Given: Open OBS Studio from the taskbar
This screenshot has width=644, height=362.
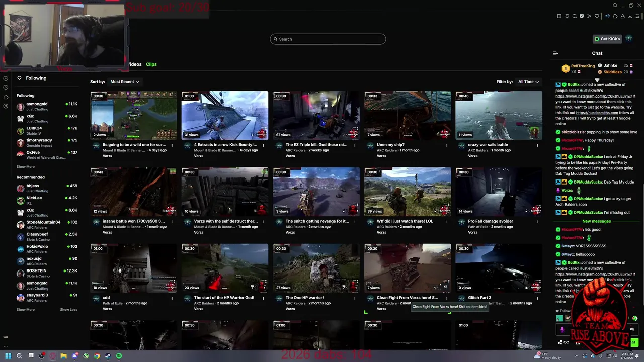Looking at the screenshot, I should click(x=42, y=356).
